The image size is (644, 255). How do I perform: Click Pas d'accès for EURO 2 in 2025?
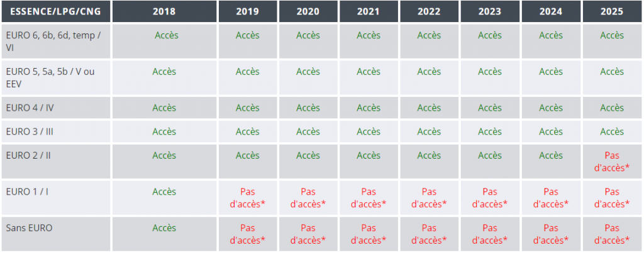[612, 162]
